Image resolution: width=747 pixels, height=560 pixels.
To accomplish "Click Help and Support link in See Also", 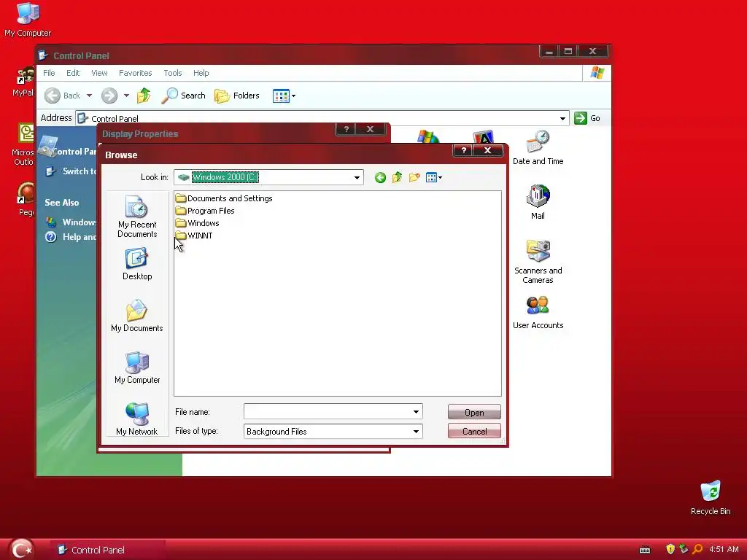I will (71, 237).
